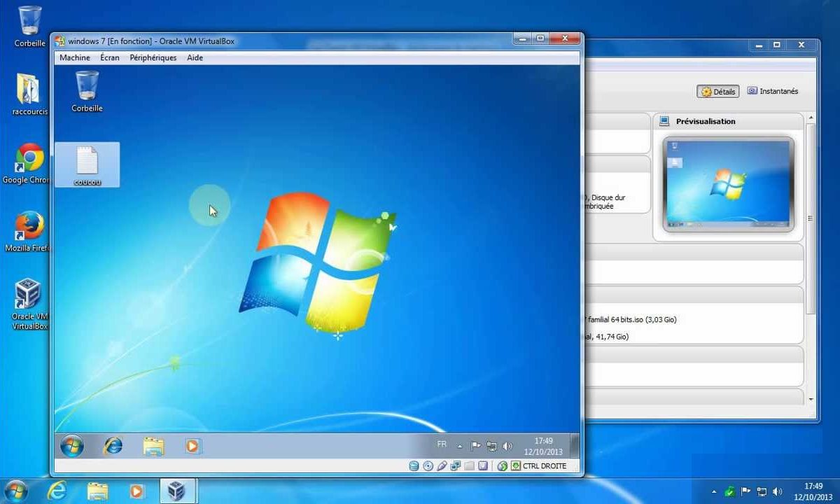
Task: Open Windows Media Player from the host taskbar
Action: click(137, 491)
